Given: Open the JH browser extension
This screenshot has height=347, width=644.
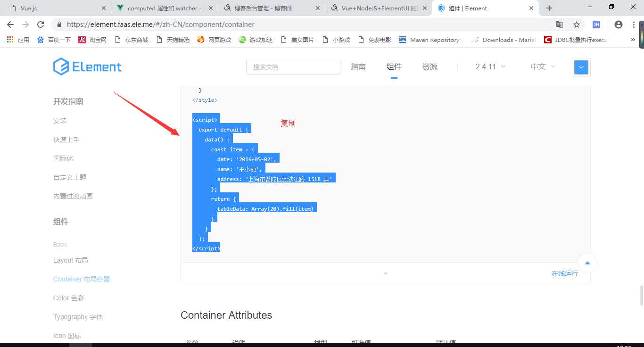Looking at the screenshot, I should pyautogui.click(x=596, y=25).
